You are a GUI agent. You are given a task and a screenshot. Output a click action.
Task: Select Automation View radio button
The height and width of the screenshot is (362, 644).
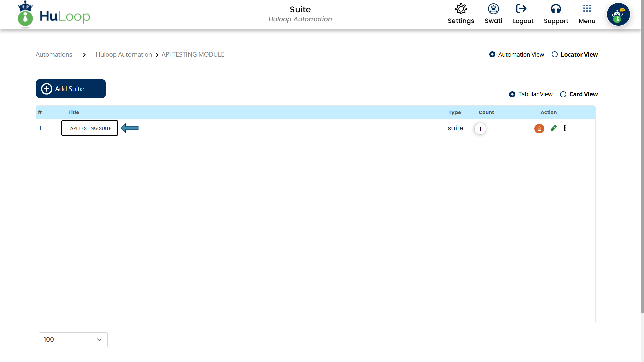(492, 54)
